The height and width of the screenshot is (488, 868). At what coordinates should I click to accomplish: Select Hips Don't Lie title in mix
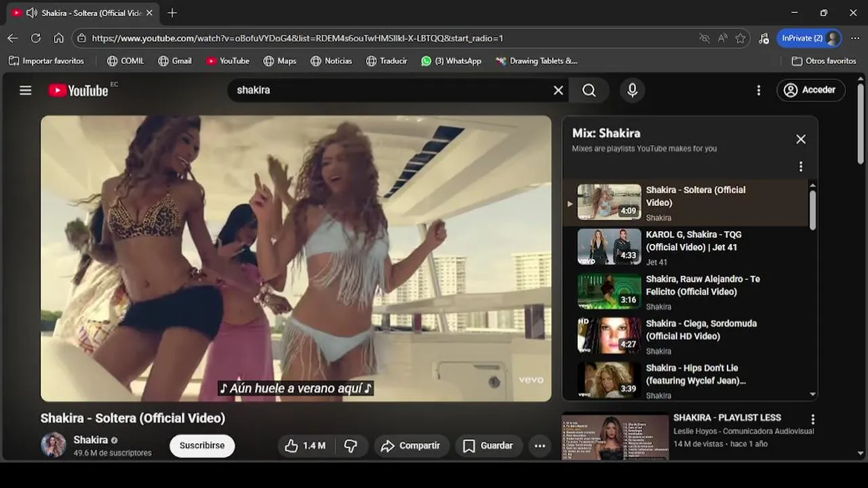[x=696, y=374]
